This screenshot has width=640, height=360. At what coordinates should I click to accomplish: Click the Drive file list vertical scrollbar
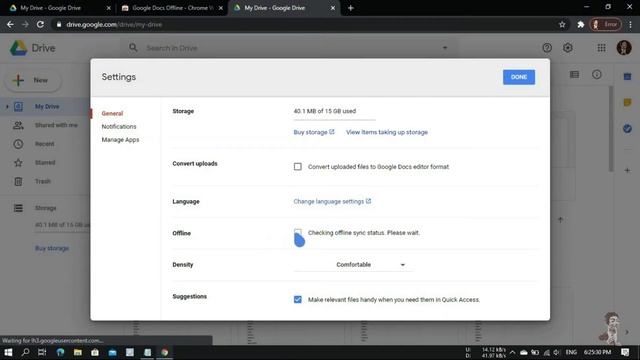[611, 129]
